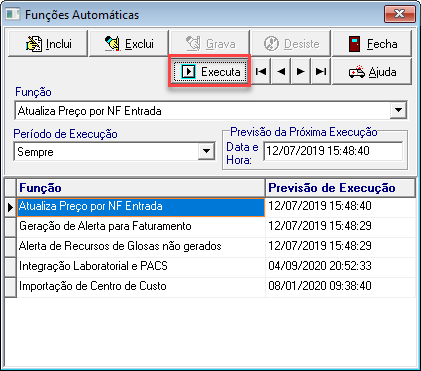Click the Inclui button

tap(48, 43)
